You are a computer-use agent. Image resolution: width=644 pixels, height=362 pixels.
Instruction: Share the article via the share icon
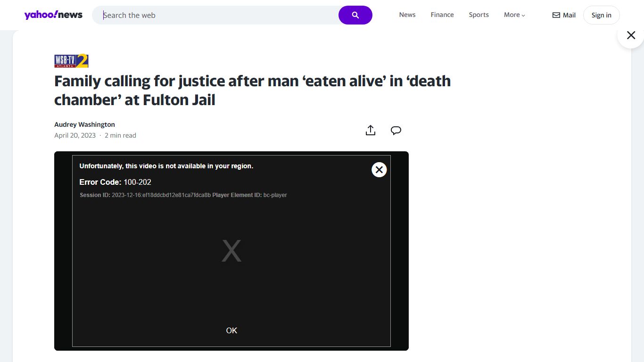pyautogui.click(x=371, y=131)
